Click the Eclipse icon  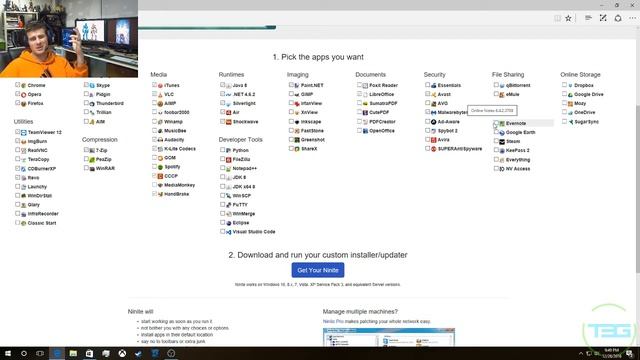(229, 223)
